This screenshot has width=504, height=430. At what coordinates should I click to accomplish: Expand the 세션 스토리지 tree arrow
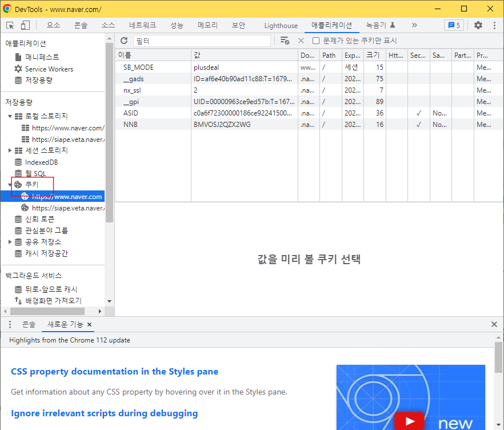pyautogui.click(x=10, y=150)
